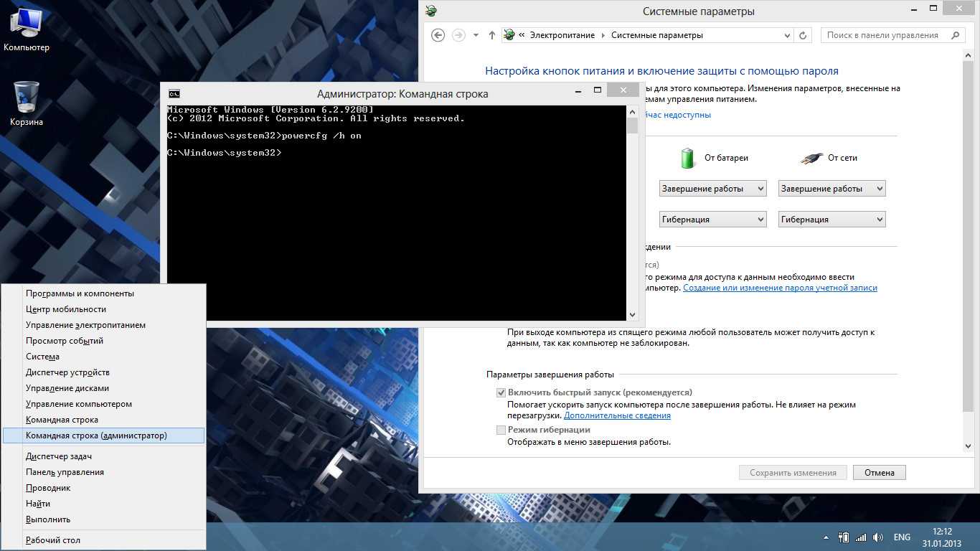Image resolution: width=980 pixels, height=551 pixels.
Task: Refresh the Control Panel address bar
Action: (x=804, y=35)
